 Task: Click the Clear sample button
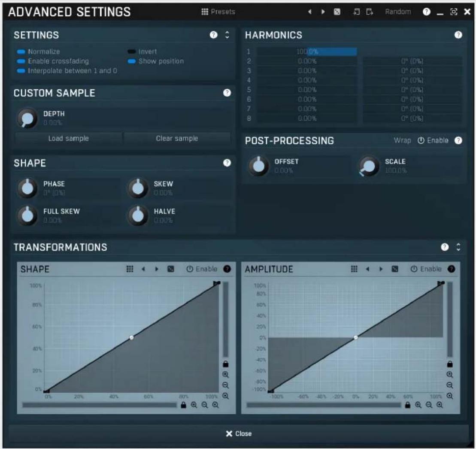coord(177,138)
